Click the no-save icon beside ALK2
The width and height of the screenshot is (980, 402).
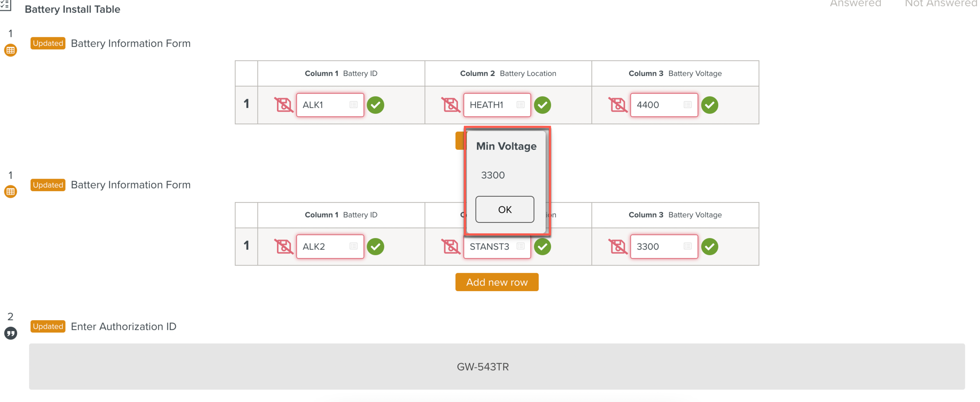(283, 246)
